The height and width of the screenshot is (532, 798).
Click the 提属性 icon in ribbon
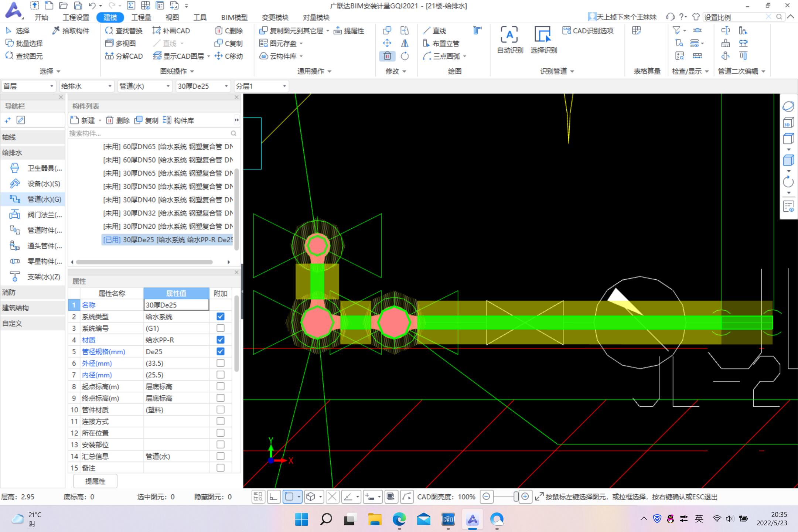coord(338,31)
